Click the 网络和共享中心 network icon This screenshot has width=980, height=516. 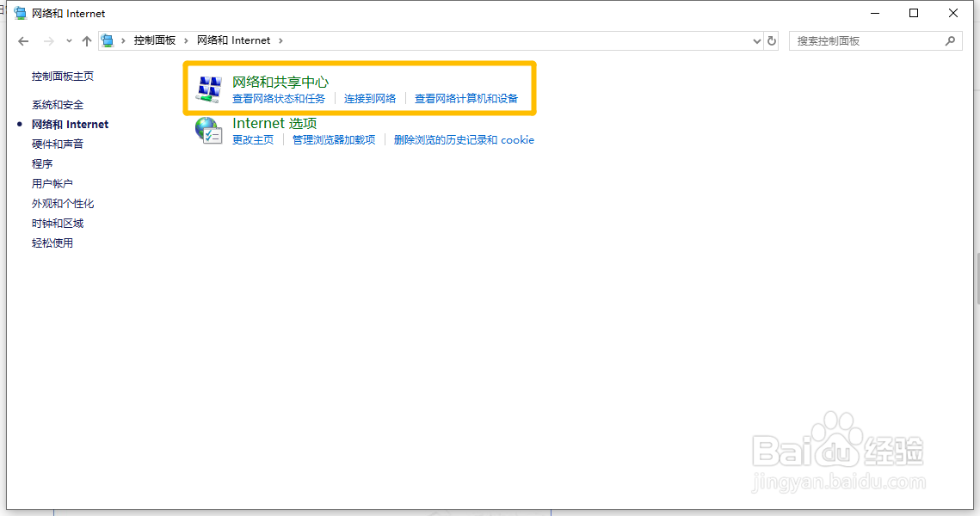click(209, 89)
